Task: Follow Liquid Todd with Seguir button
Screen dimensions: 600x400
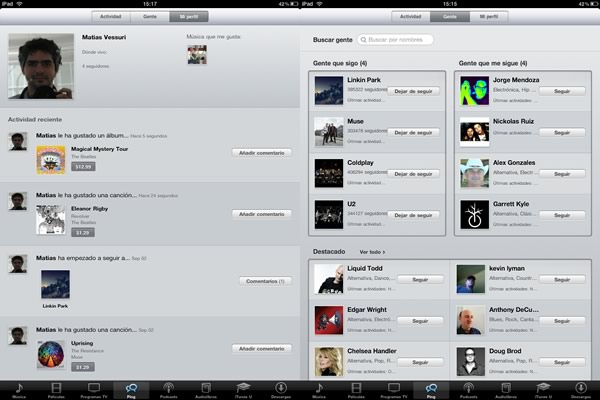Action: [420, 279]
